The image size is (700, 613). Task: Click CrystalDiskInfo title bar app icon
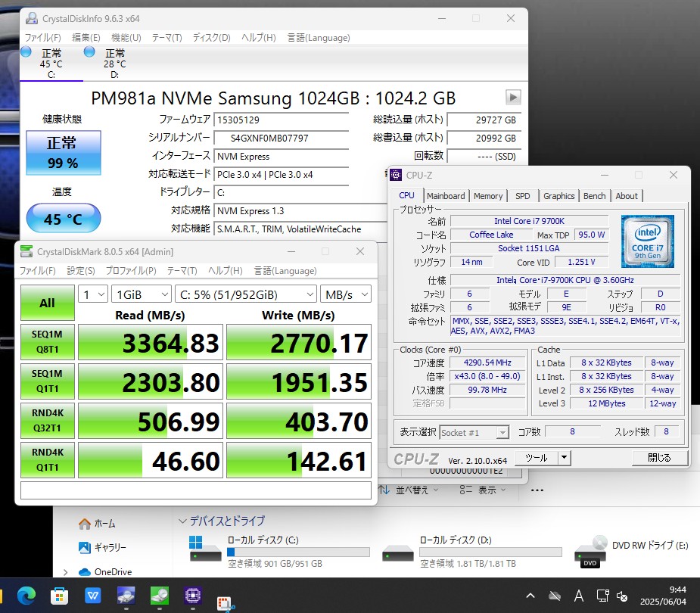coord(32,18)
